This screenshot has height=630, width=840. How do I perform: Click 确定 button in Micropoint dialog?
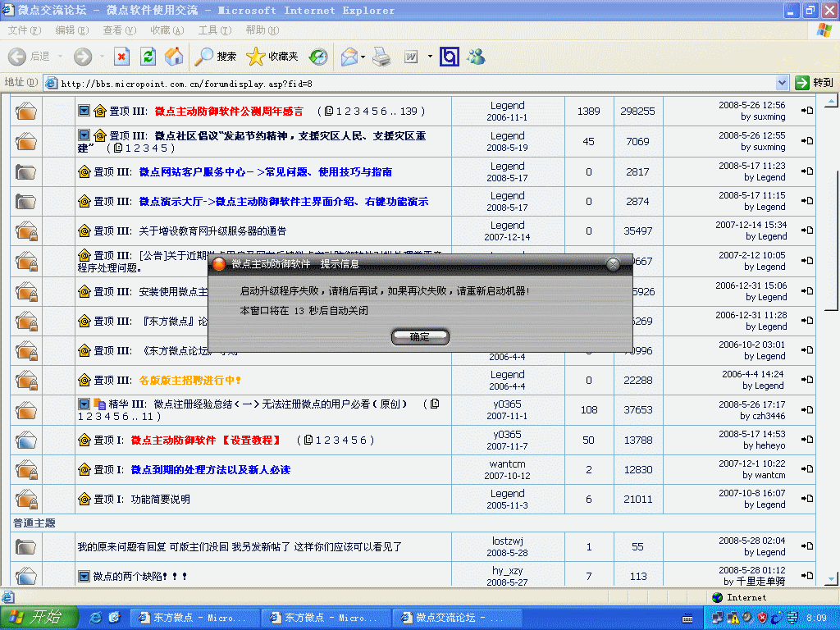[420, 337]
